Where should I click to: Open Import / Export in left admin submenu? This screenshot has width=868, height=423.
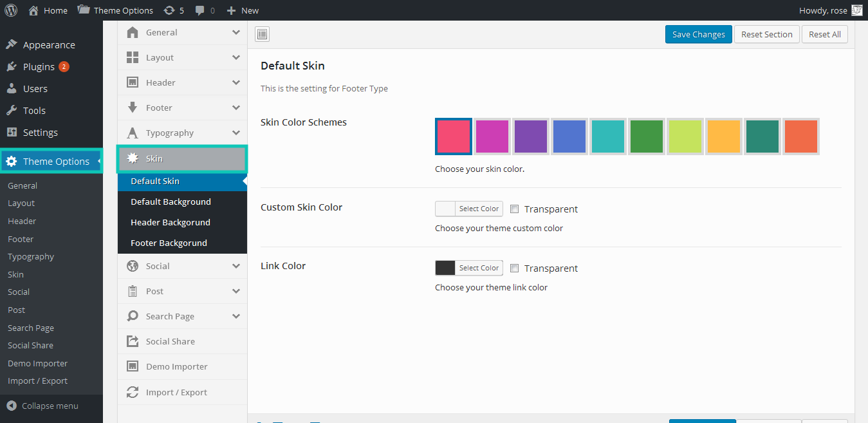(x=37, y=381)
